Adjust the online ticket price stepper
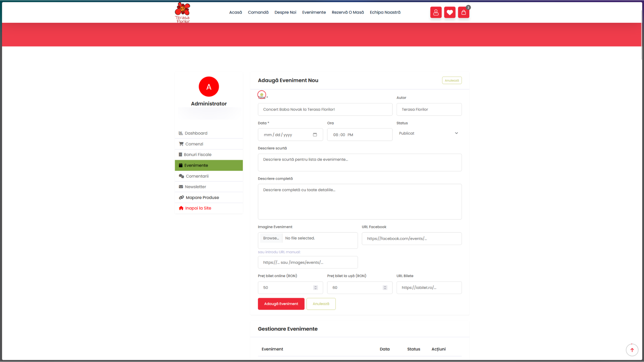This screenshot has width=644, height=362. (x=315, y=288)
